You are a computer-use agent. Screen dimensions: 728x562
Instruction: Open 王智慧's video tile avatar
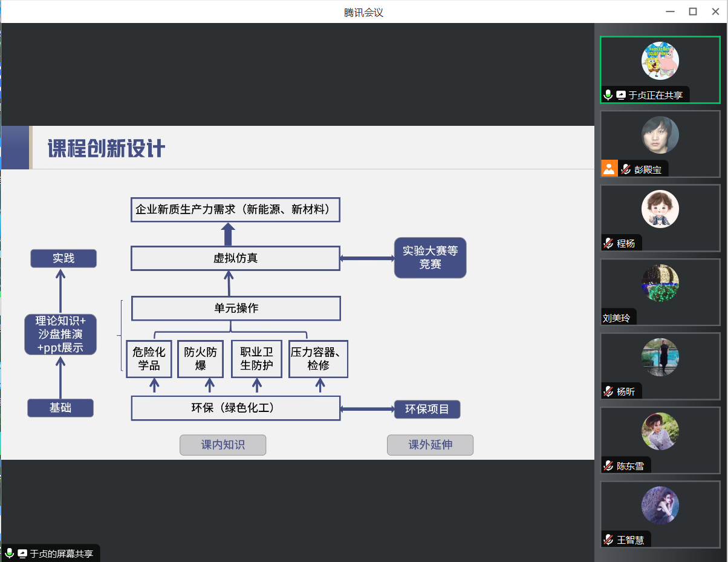coord(660,505)
